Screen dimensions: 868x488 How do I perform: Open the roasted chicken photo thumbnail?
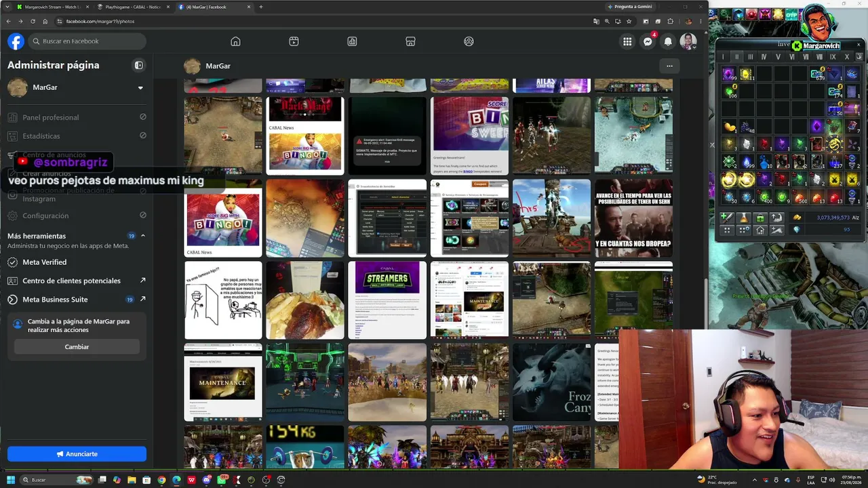pyautogui.click(x=305, y=300)
